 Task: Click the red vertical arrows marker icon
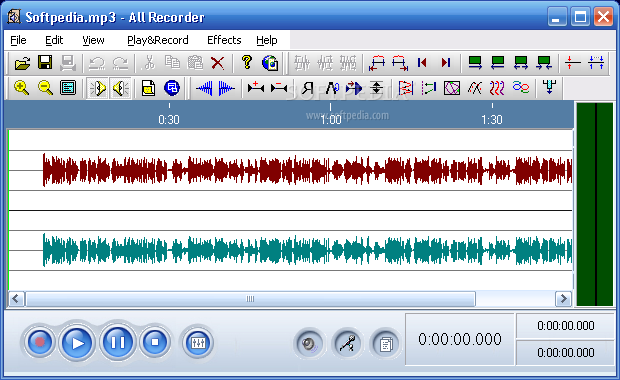click(x=573, y=63)
